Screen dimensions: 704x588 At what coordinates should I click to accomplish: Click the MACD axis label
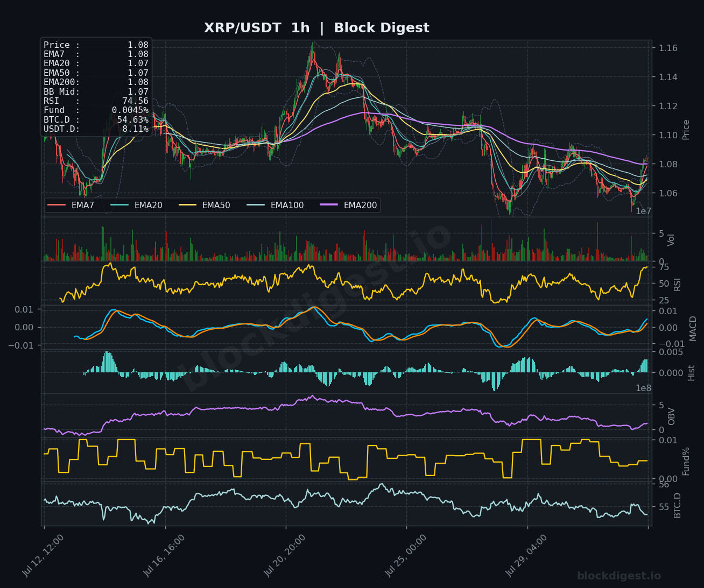(693, 328)
